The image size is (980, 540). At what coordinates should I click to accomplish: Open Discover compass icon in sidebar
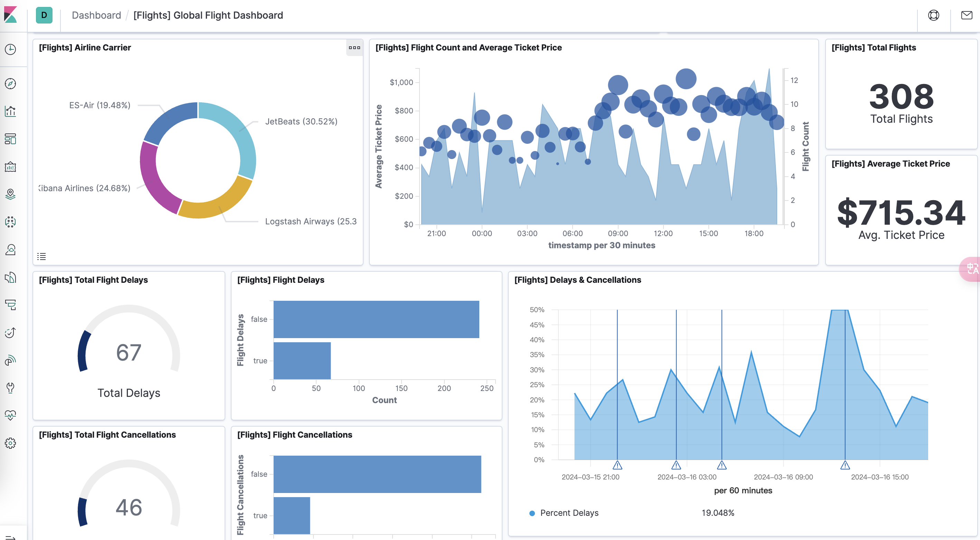click(10, 84)
